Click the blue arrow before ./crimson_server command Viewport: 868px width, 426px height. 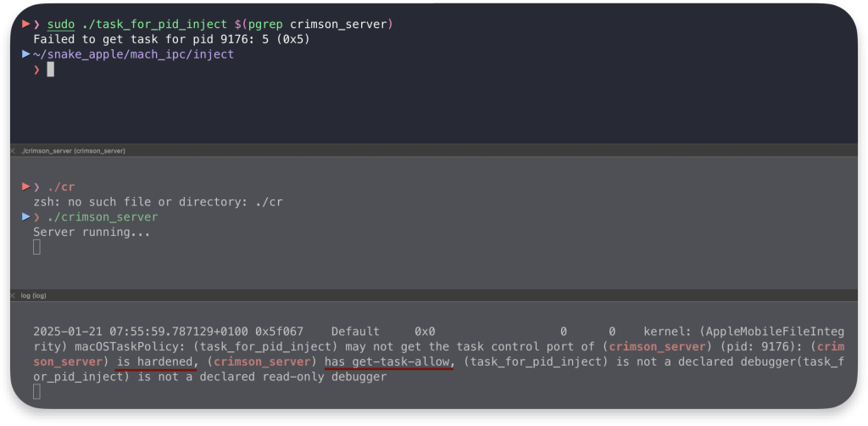(26, 216)
